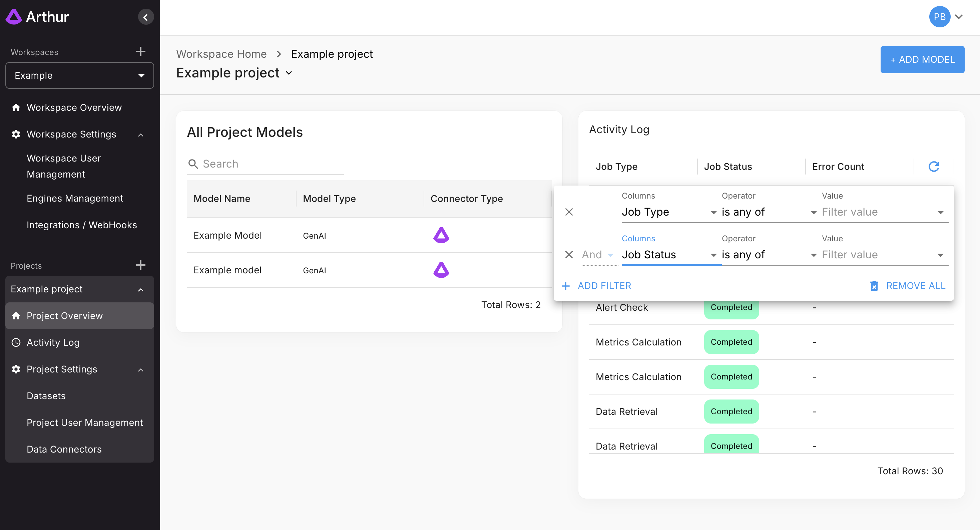Screen dimensions: 980x530
Task: Refresh the Activity Log table
Action: tap(934, 167)
